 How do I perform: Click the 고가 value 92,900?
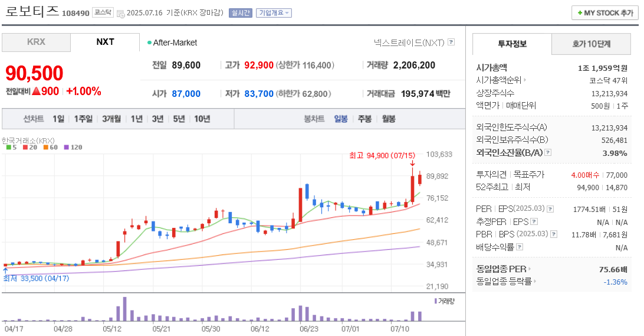tap(259, 66)
